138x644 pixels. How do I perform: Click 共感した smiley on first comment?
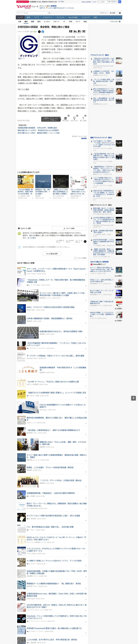point(58,241)
